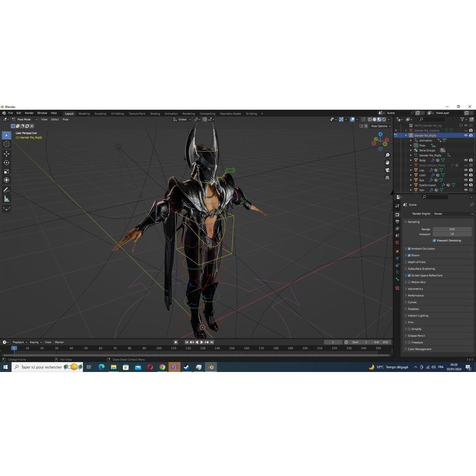Click the viewport pan hand icon

[x=387, y=163]
